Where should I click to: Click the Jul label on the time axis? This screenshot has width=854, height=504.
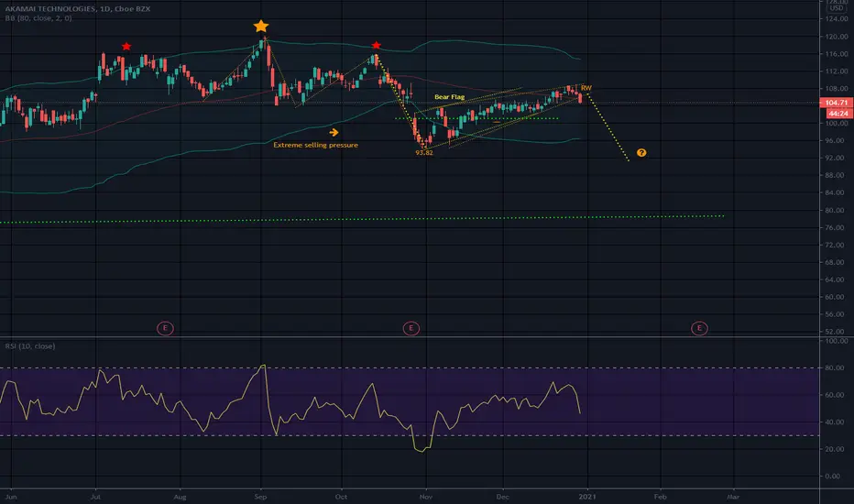coord(96,497)
